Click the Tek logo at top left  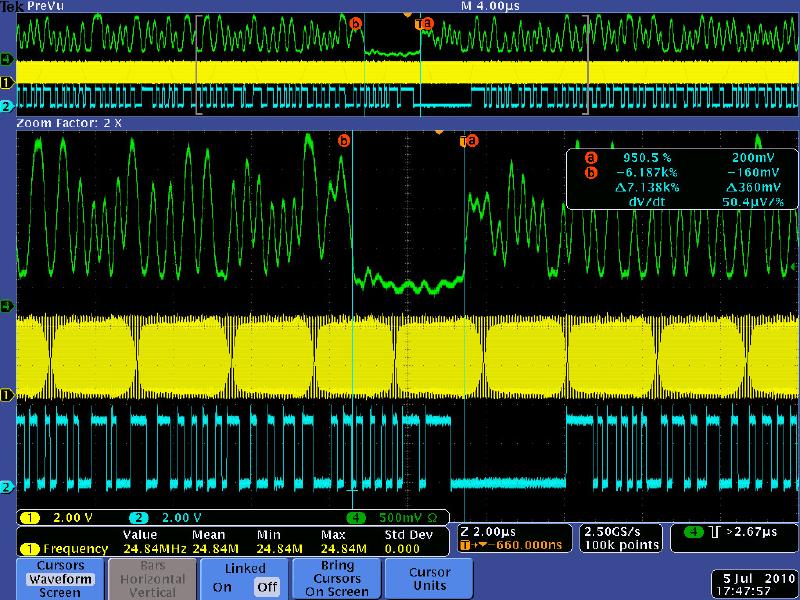click(12, 6)
